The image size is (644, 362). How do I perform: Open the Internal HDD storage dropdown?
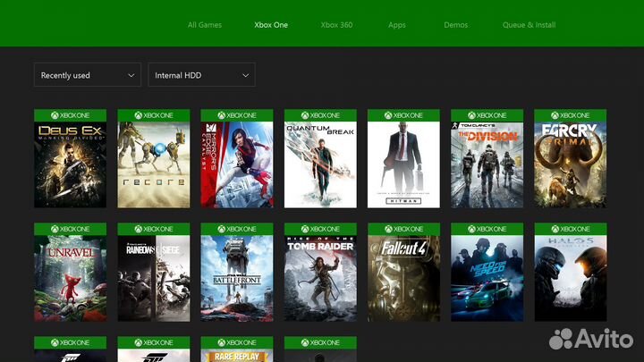[201, 75]
